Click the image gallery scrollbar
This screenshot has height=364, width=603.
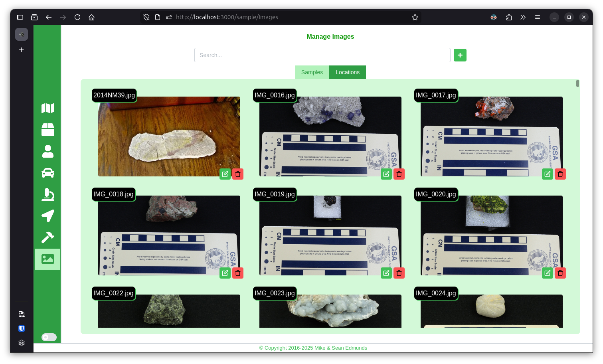click(x=577, y=83)
